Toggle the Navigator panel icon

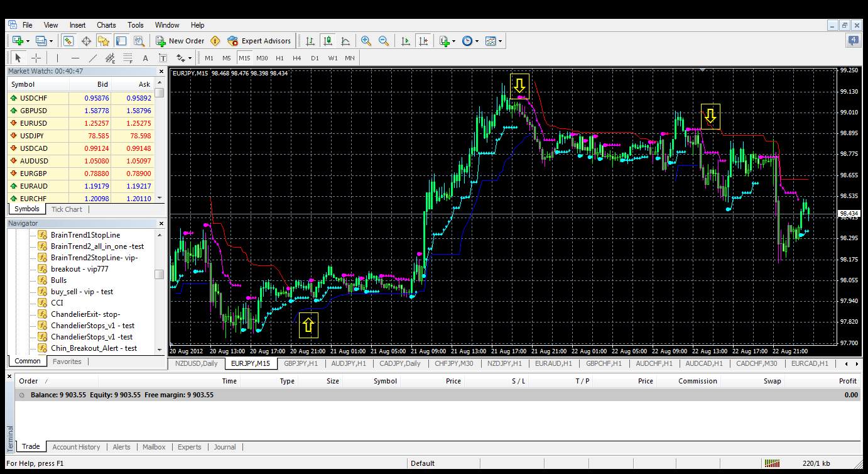click(x=104, y=41)
